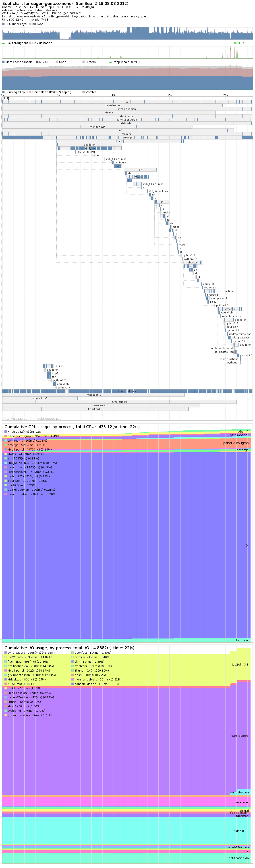Viewport: 255px width, 868px height.
Task: Click 'X - 369942(ms) (85.02%)' legend entry
Action: click(x=23, y=432)
